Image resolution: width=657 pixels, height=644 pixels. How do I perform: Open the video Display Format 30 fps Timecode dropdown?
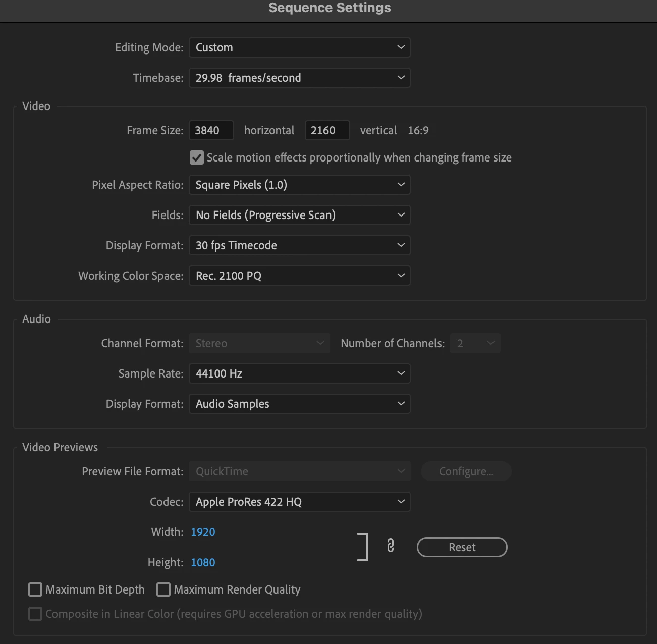[299, 245]
